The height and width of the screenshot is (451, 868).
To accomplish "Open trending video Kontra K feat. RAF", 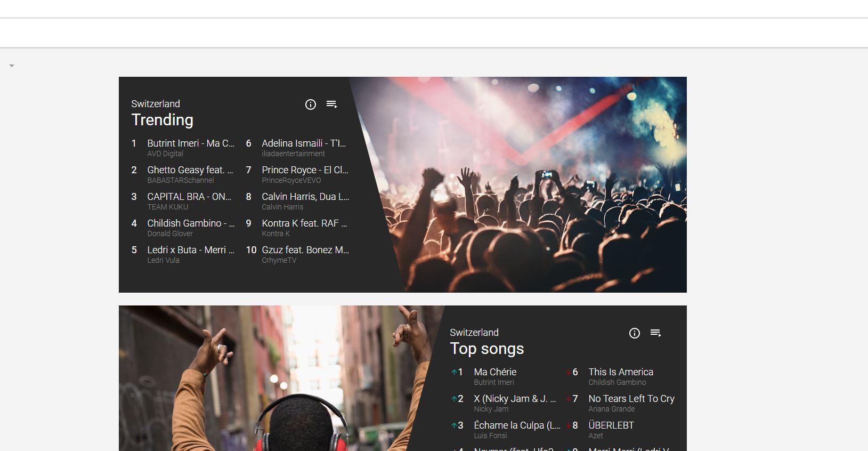I will click(304, 223).
